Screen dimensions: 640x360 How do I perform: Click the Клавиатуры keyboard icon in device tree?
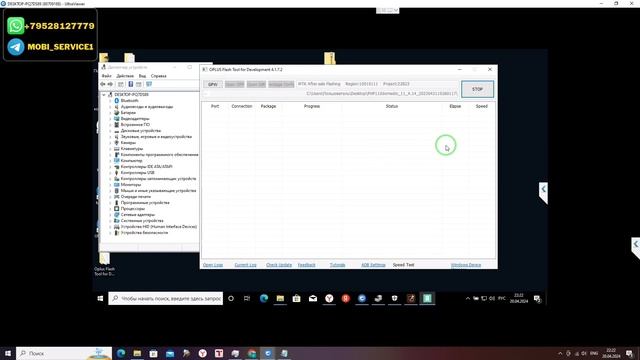116,149
